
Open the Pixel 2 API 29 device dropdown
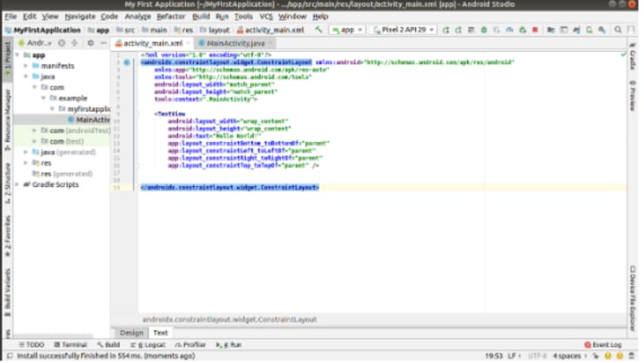pos(403,30)
